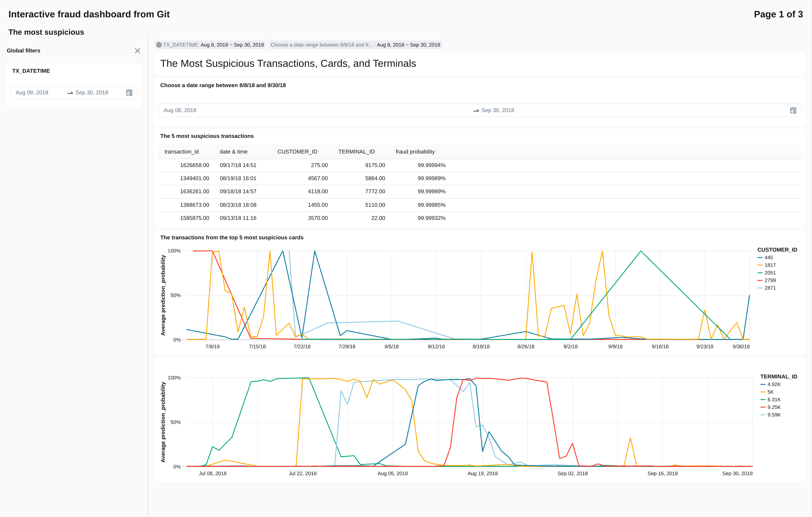Image resolution: width=812 pixels, height=517 pixels.
Task: Click the arrow in main date range
Action: 476,111
